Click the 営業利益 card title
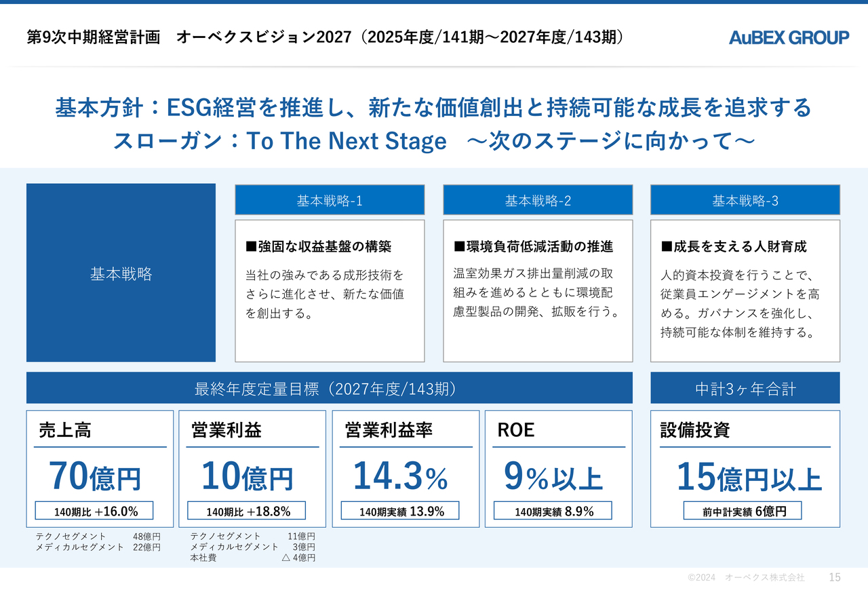 [x=226, y=430]
